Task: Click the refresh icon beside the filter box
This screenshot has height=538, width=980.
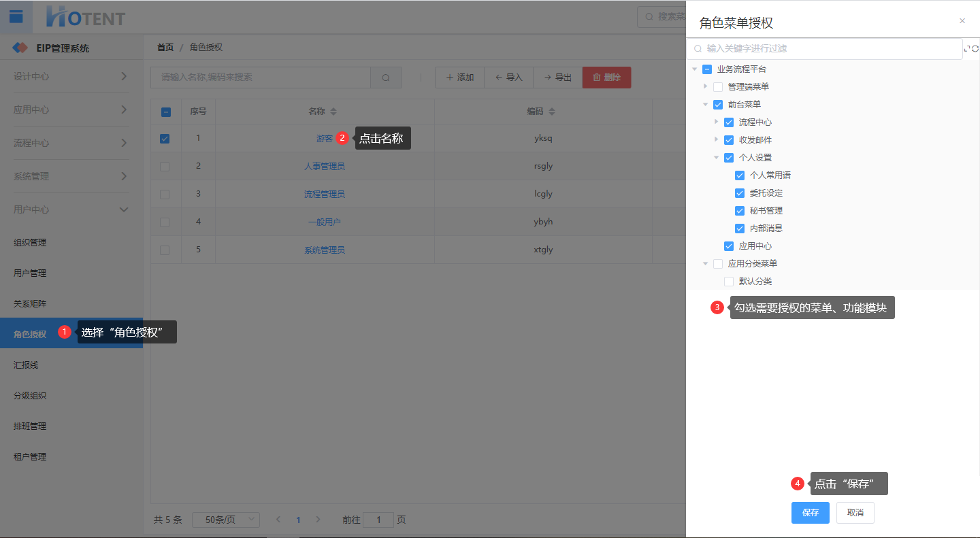Action: [976, 49]
